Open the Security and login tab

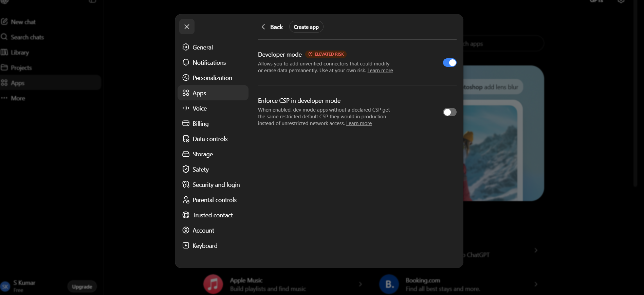pyautogui.click(x=213, y=184)
